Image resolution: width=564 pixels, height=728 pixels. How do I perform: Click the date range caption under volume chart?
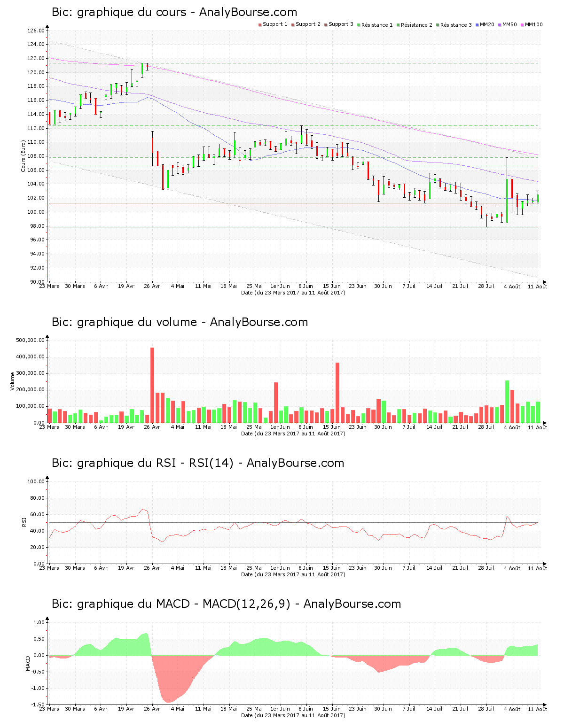[293, 434]
